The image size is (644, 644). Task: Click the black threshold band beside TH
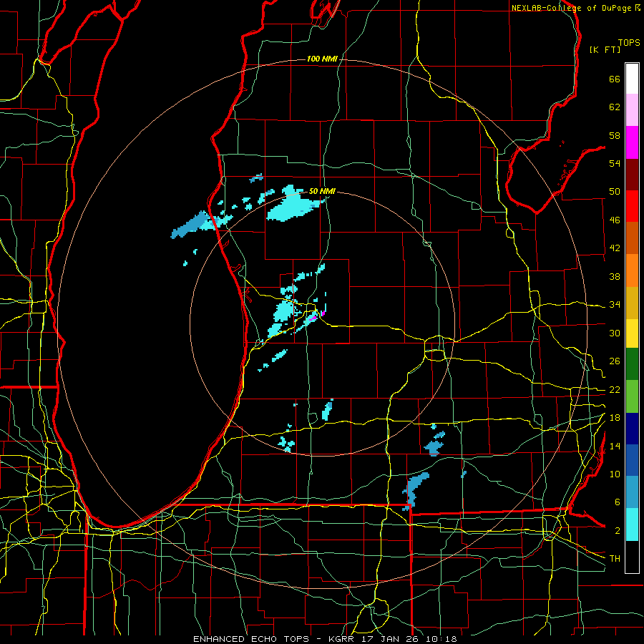click(x=632, y=557)
